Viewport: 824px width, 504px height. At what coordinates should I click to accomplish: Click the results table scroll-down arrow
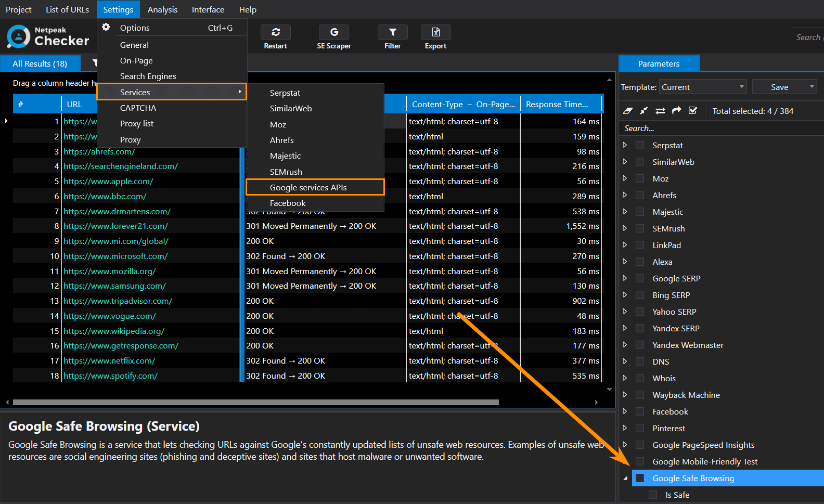[x=609, y=389]
